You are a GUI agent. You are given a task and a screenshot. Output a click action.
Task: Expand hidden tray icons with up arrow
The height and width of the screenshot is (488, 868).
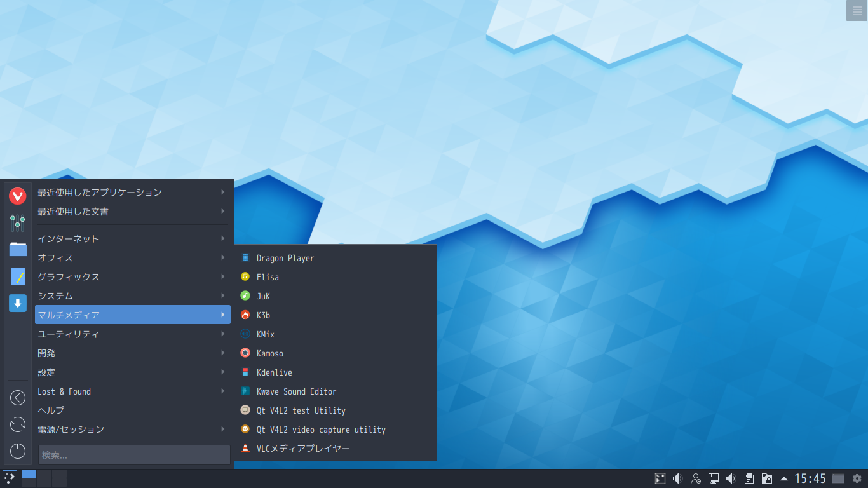[x=784, y=478]
